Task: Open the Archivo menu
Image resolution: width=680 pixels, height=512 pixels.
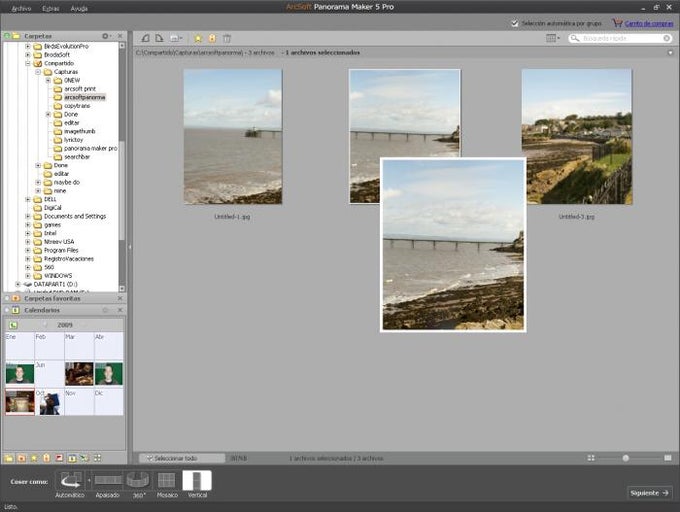Action: 21,8
